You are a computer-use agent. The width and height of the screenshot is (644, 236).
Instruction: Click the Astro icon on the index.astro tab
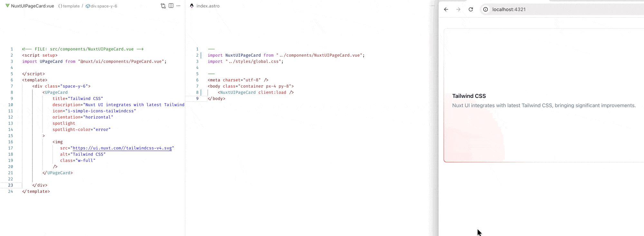(192, 6)
